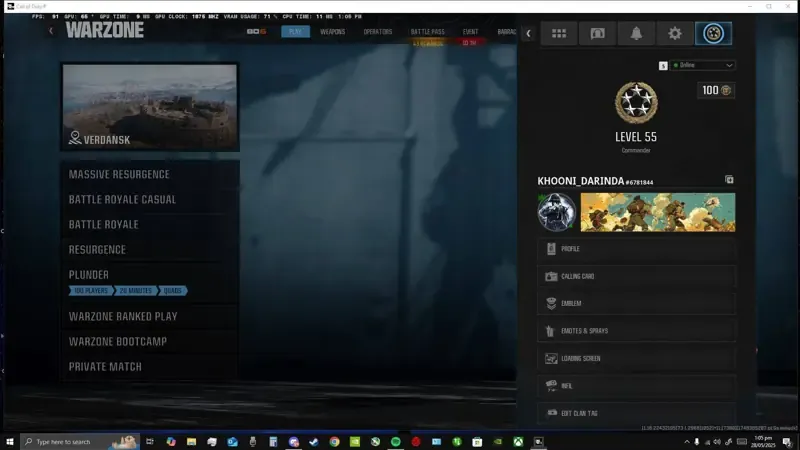The width and height of the screenshot is (800, 450).
Task: Switch to the WEAPONS tab
Action: [333, 32]
